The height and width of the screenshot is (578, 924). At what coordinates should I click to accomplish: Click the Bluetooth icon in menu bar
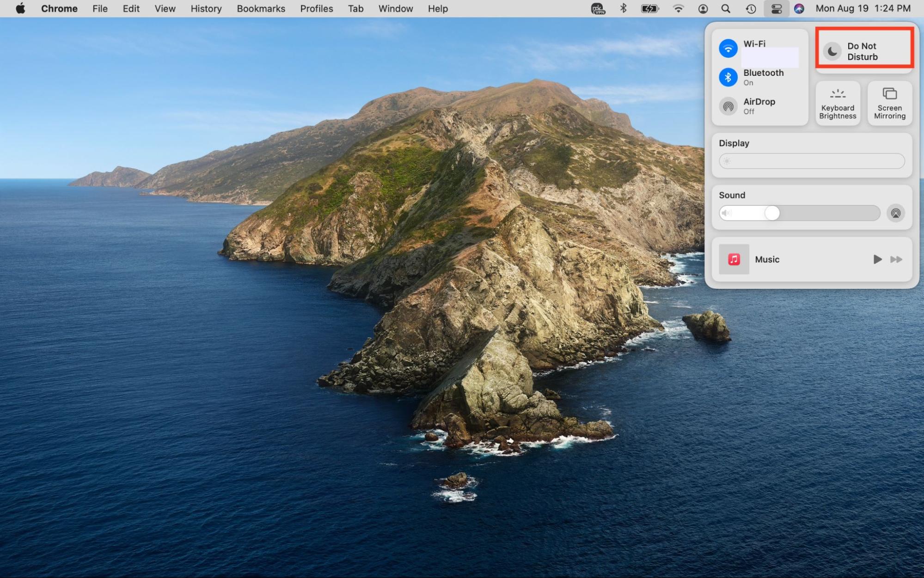pos(623,8)
